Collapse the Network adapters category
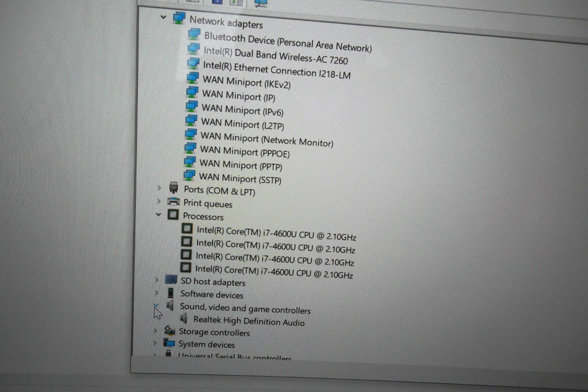 [163, 17]
